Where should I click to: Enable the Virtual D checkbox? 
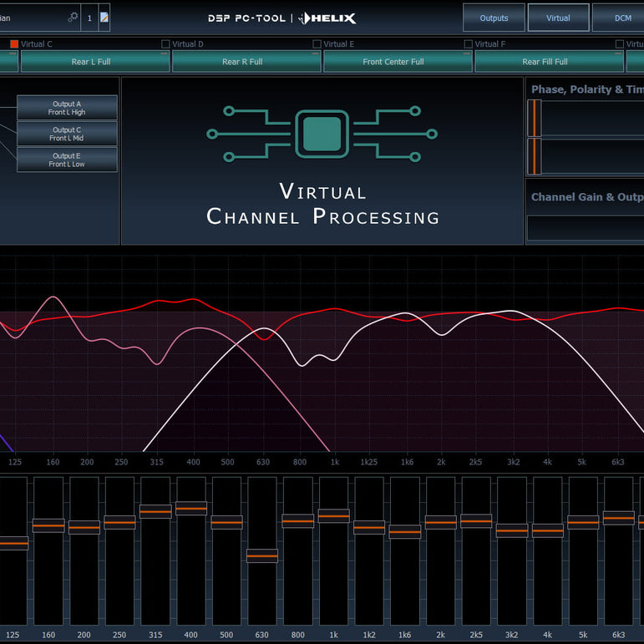(165, 43)
